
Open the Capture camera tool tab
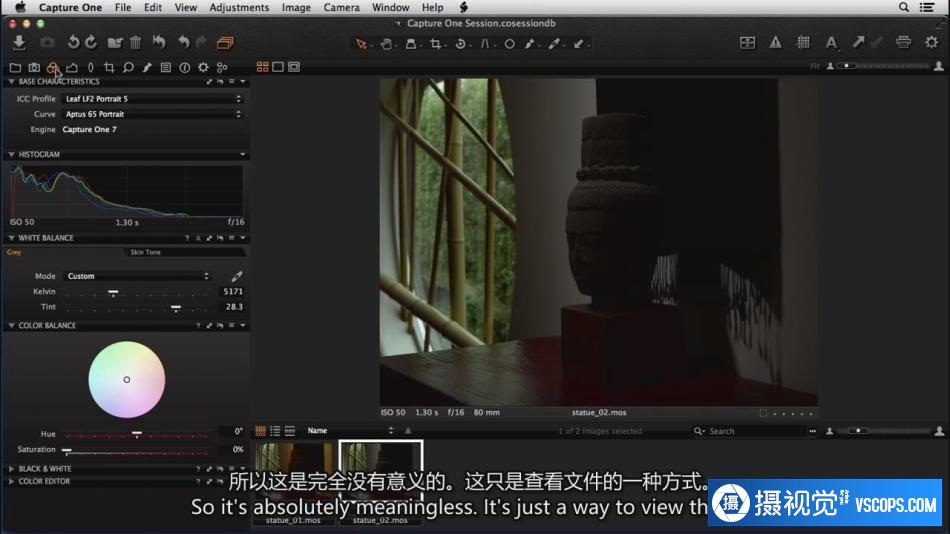(x=34, y=67)
